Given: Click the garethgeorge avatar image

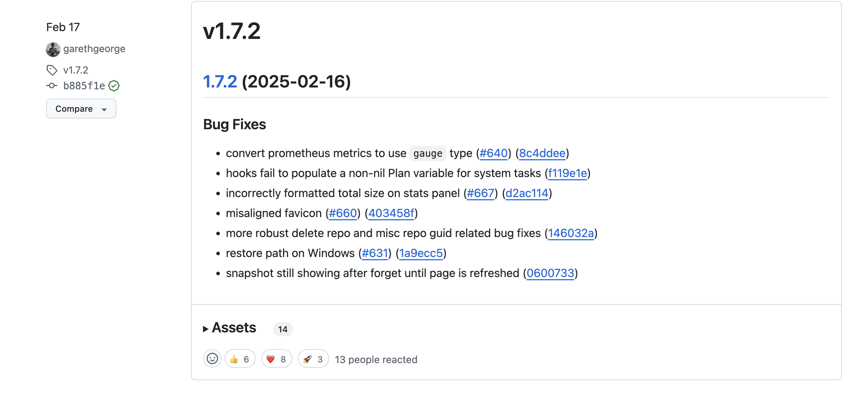Looking at the screenshot, I should pos(53,49).
